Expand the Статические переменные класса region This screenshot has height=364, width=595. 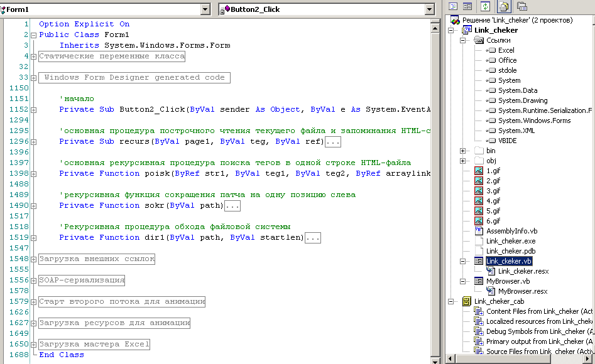[x=33, y=56]
